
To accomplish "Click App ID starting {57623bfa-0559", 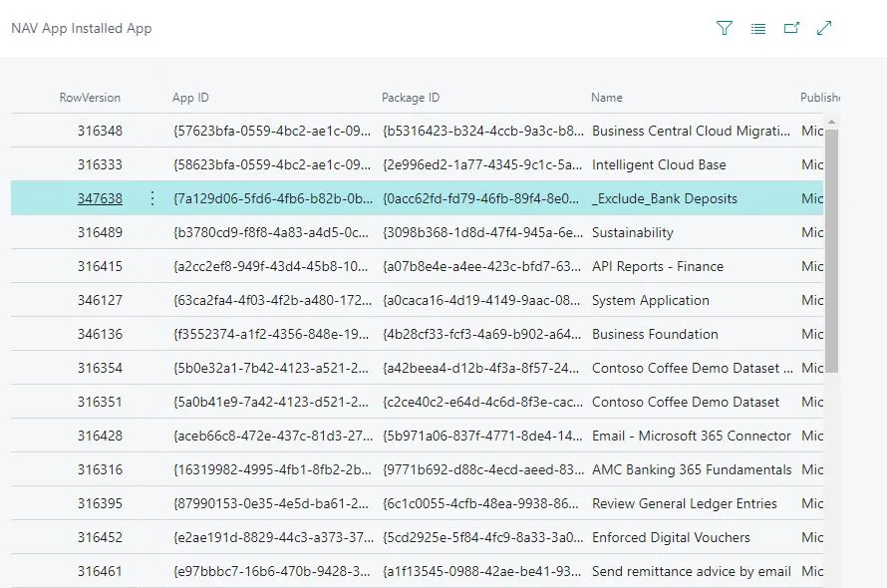I will pyautogui.click(x=272, y=131).
